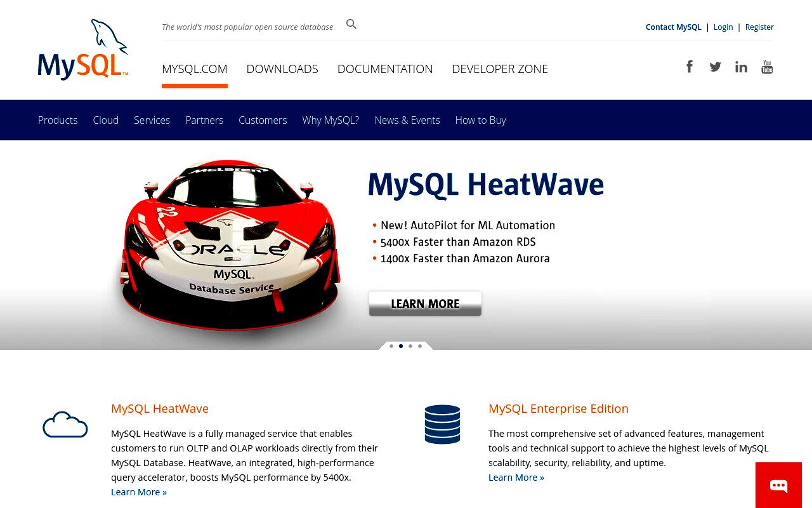
Task: Select the first carousel slide dot
Action: pos(391,346)
